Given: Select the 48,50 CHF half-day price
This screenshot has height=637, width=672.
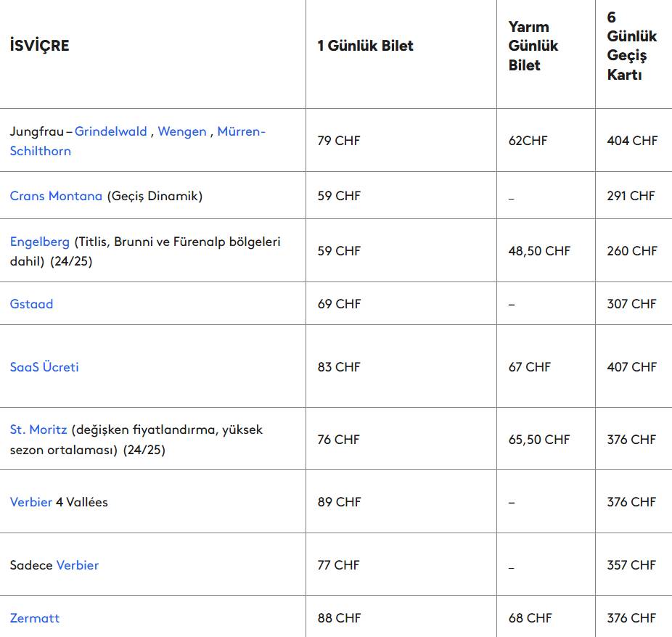Looking at the screenshot, I should pyautogui.click(x=539, y=251).
